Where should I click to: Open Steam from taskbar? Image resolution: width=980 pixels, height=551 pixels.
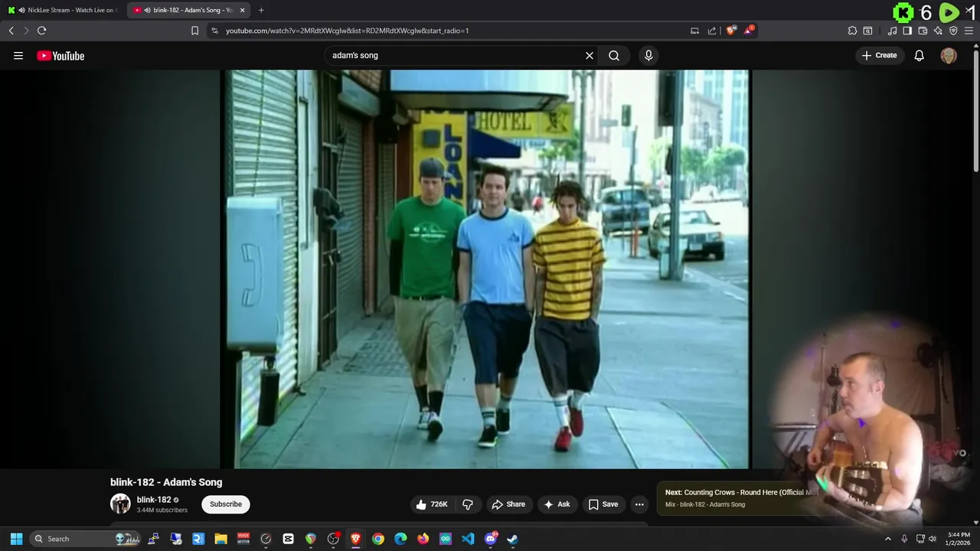(513, 539)
